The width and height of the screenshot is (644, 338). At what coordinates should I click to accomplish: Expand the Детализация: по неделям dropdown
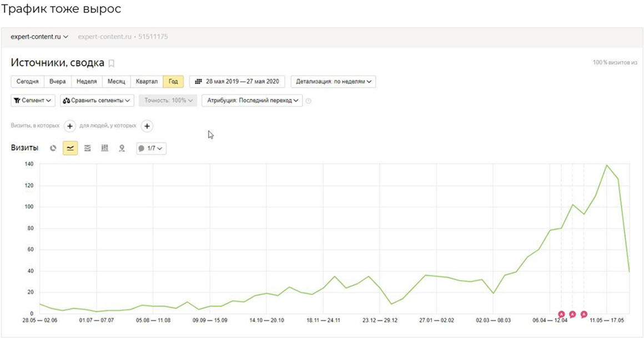tap(333, 82)
